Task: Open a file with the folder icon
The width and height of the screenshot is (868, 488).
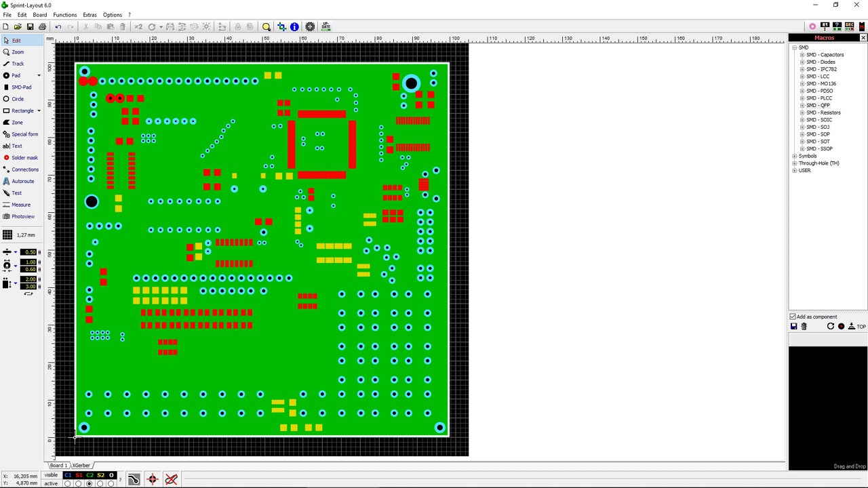Action: coord(18,26)
